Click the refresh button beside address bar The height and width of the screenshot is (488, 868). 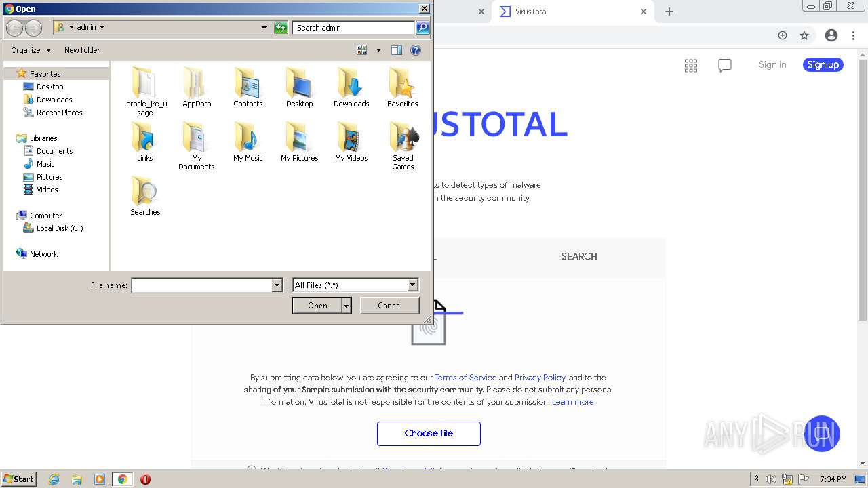click(x=281, y=28)
